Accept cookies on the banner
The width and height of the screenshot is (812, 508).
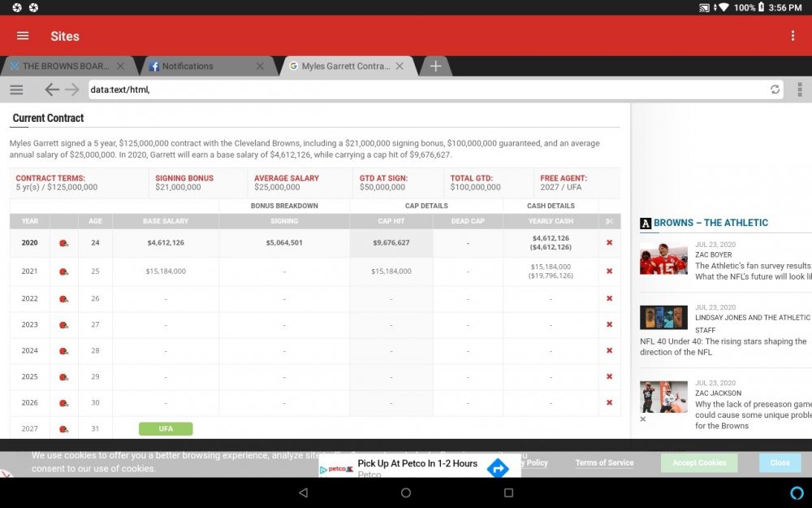point(699,463)
